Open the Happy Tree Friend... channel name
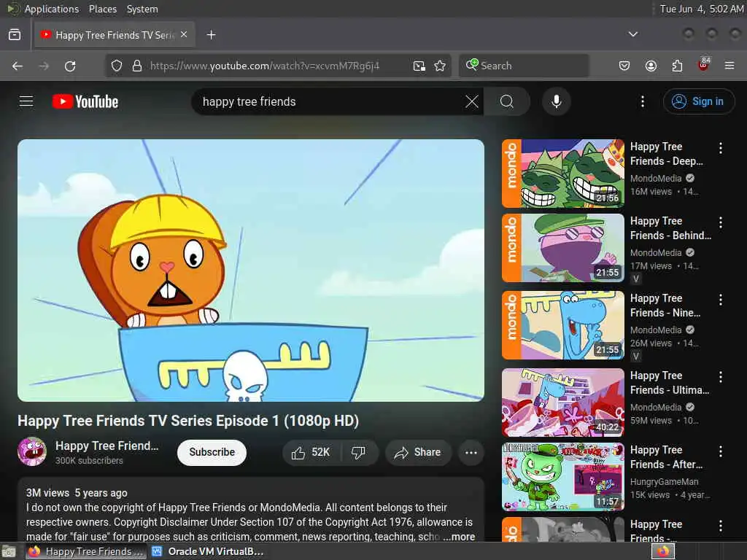747x560 pixels. pyautogui.click(x=107, y=446)
